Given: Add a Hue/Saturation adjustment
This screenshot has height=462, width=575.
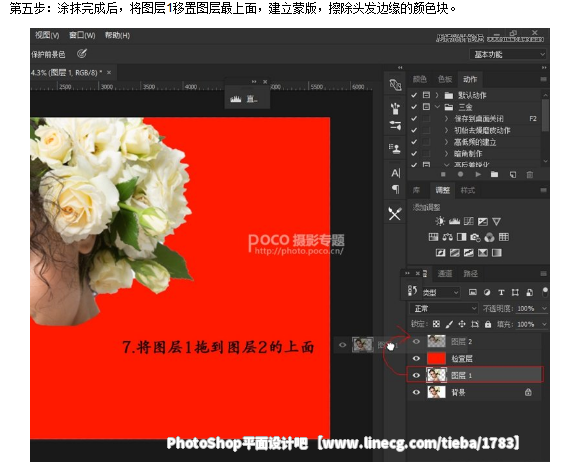Looking at the screenshot, I should [433, 237].
